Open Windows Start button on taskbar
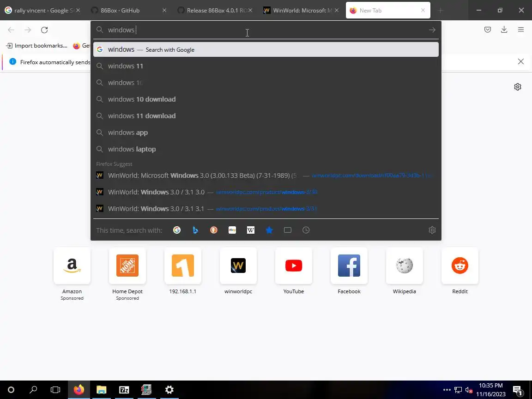Screen dimensions: 532x399 [x=11, y=390]
